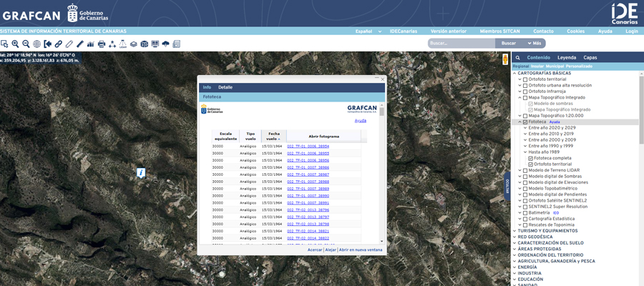Select the globe full-extent icon
644x286 pixels.
[36, 44]
